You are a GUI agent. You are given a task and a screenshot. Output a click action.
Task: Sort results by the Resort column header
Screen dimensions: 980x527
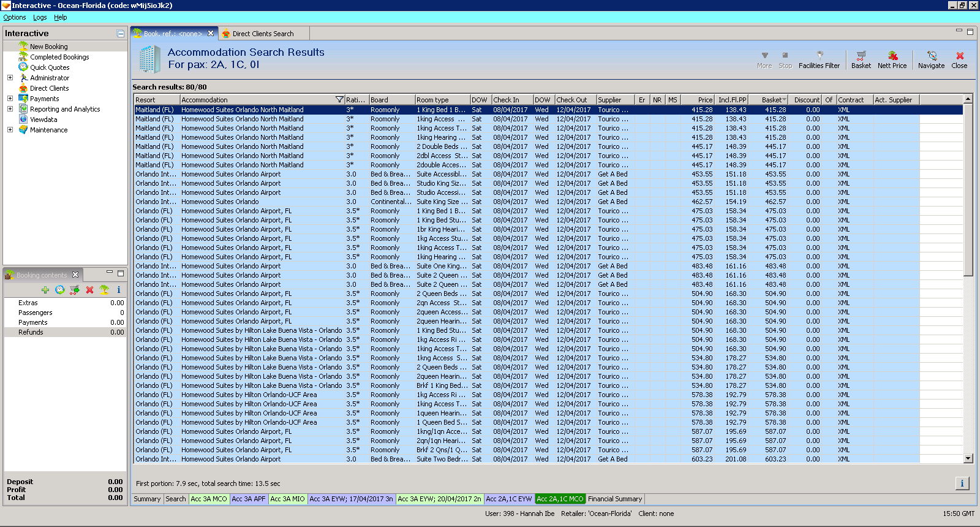click(157, 100)
